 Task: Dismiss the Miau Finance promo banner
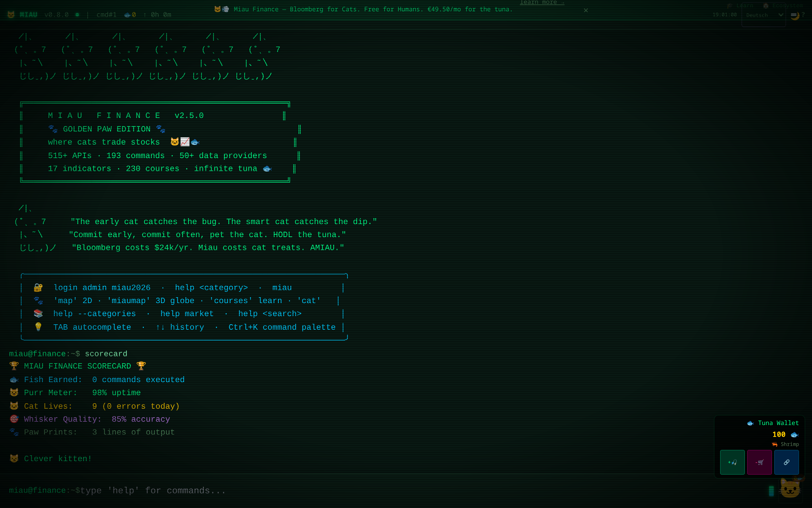(586, 10)
